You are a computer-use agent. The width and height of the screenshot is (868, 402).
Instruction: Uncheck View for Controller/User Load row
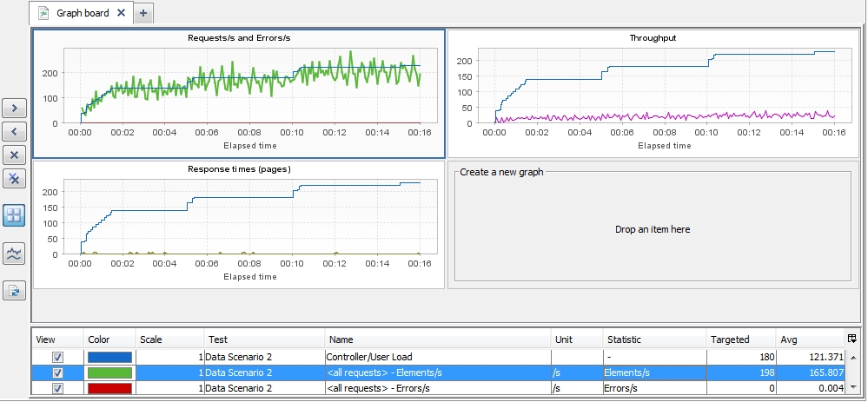click(x=57, y=357)
